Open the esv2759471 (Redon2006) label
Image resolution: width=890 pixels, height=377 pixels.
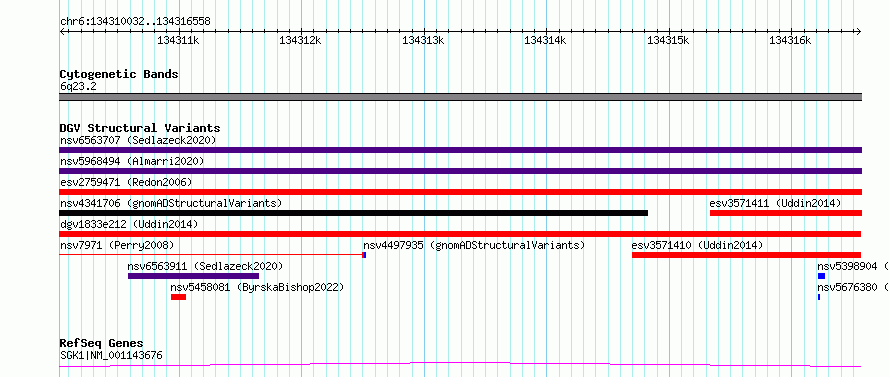tap(126, 182)
